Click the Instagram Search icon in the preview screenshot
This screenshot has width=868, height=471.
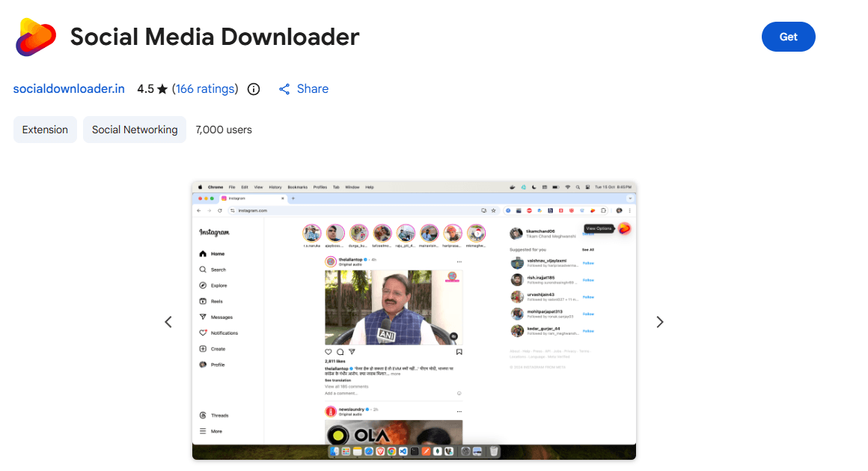click(x=203, y=270)
